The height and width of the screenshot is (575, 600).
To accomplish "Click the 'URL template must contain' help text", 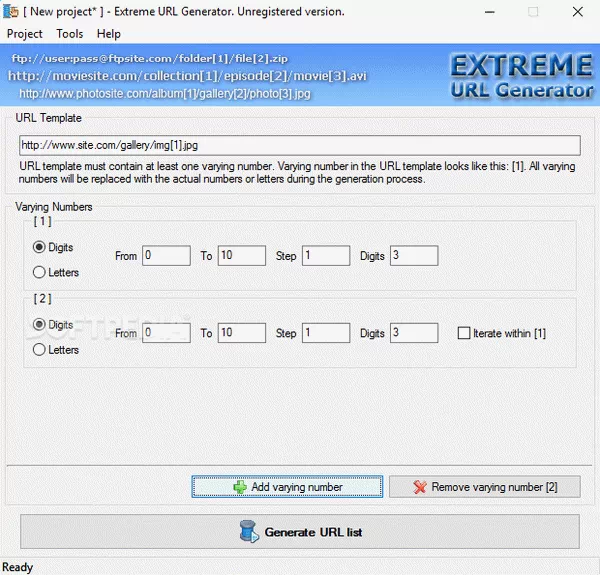I will (x=297, y=173).
